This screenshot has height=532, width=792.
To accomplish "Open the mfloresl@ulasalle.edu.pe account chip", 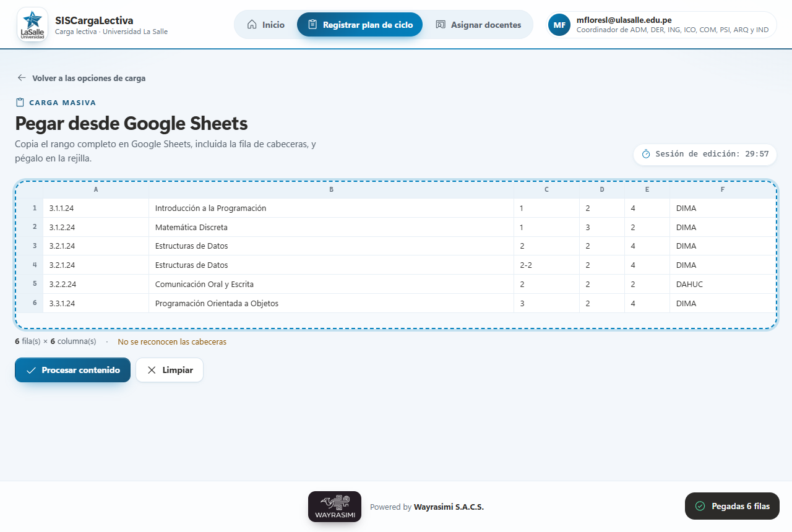I will pos(661,25).
